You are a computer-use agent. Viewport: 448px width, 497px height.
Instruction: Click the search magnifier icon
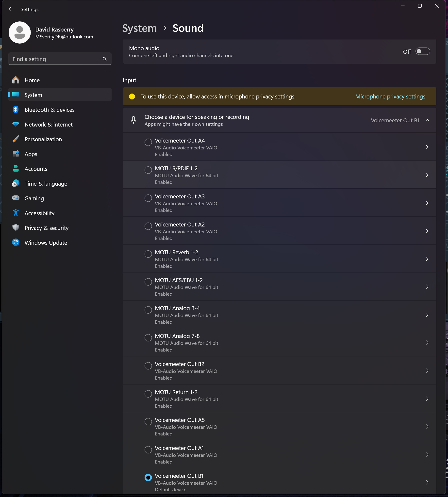(105, 59)
